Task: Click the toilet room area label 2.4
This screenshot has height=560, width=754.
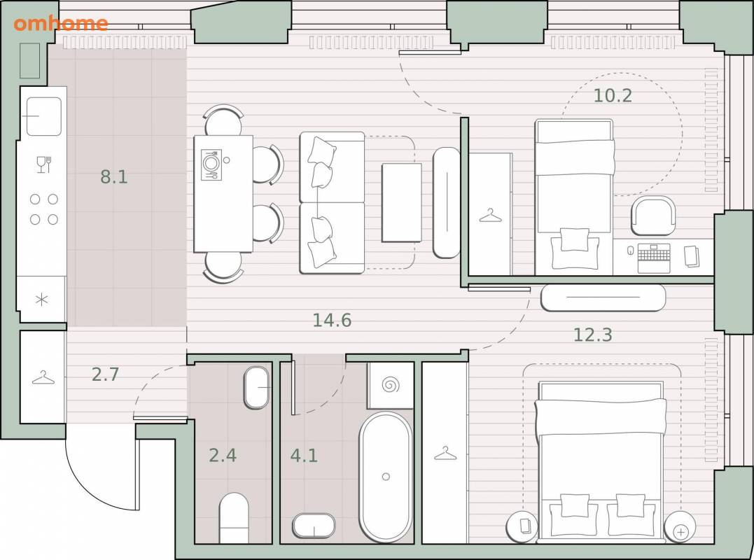Action: (223, 455)
